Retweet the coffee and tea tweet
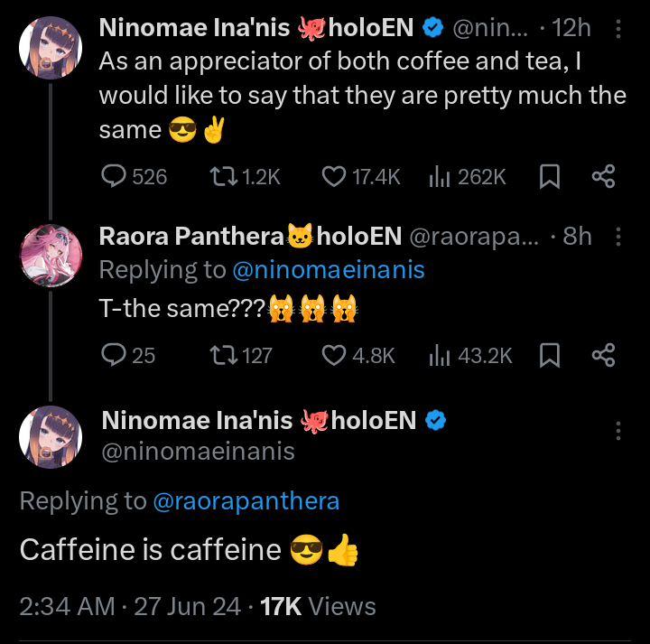 (x=220, y=177)
